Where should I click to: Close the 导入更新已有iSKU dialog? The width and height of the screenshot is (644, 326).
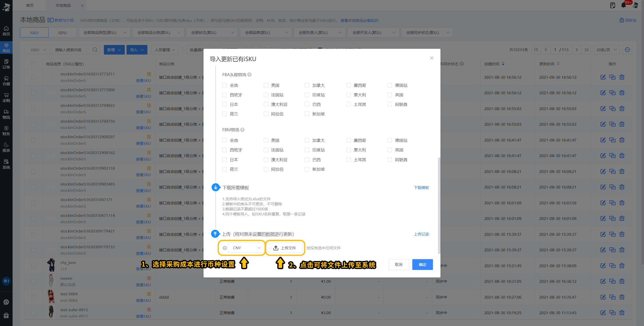(432, 58)
